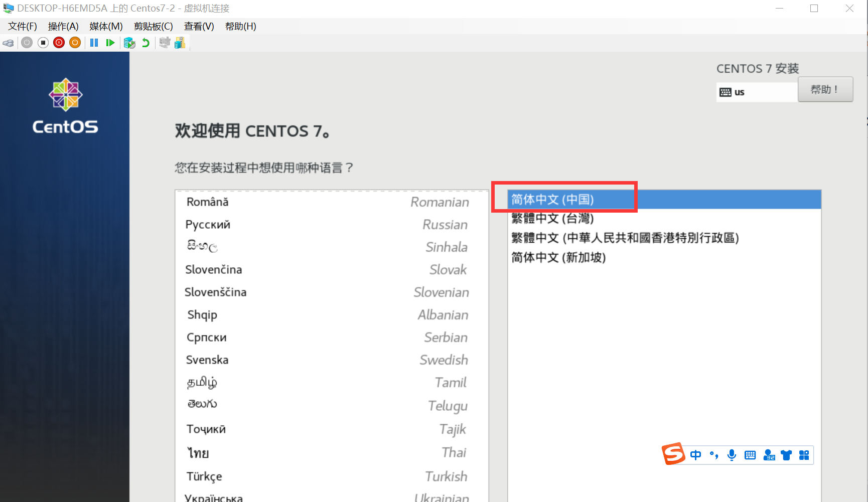The width and height of the screenshot is (868, 502).
Task: Choose Română (Romanian) in the language list
Action: pos(332,202)
